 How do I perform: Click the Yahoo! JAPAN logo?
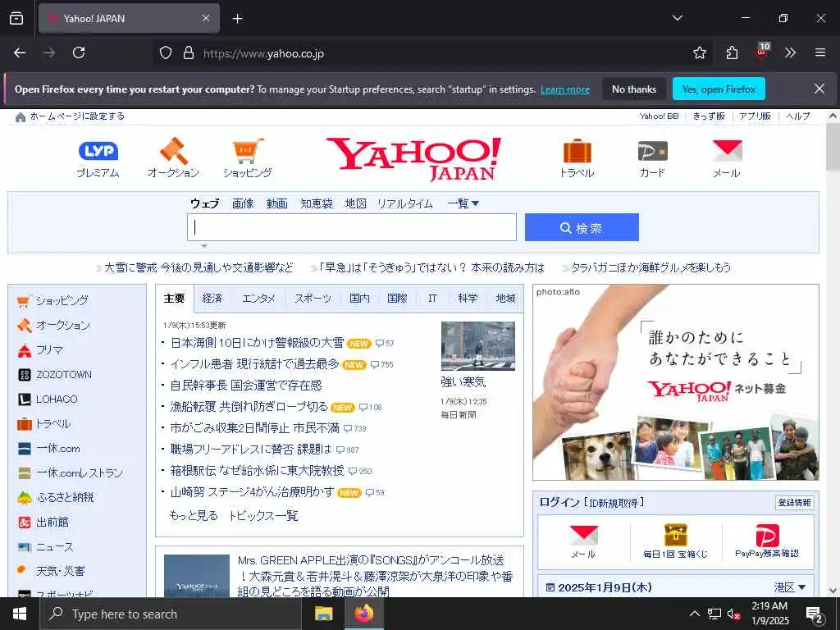point(414,158)
